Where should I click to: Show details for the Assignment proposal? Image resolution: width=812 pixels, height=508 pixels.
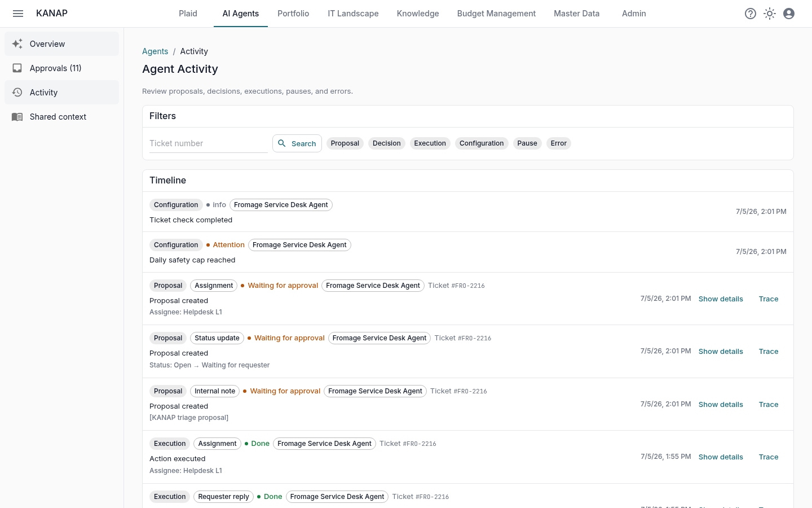[x=721, y=299]
